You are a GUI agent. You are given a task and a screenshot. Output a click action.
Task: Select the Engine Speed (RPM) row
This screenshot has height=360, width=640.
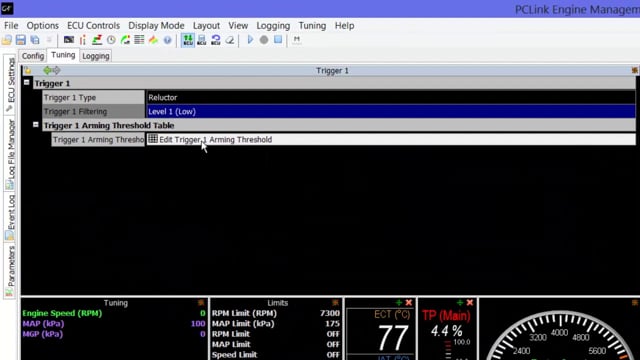point(114,313)
